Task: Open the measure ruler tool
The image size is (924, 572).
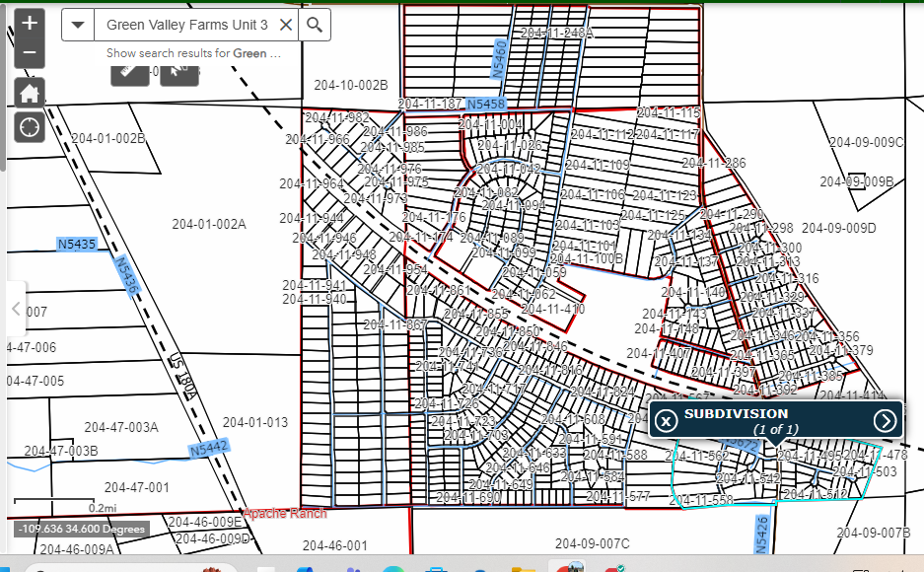Action: [129, 71]
